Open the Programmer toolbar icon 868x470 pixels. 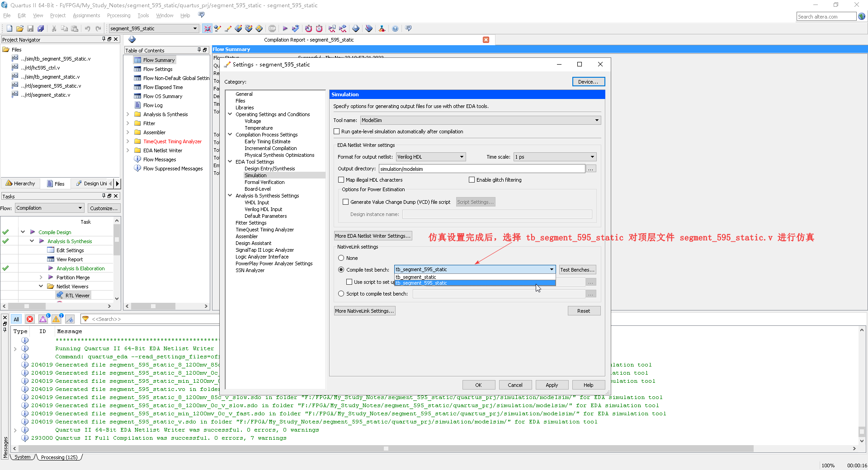click(x=369, y=28)
